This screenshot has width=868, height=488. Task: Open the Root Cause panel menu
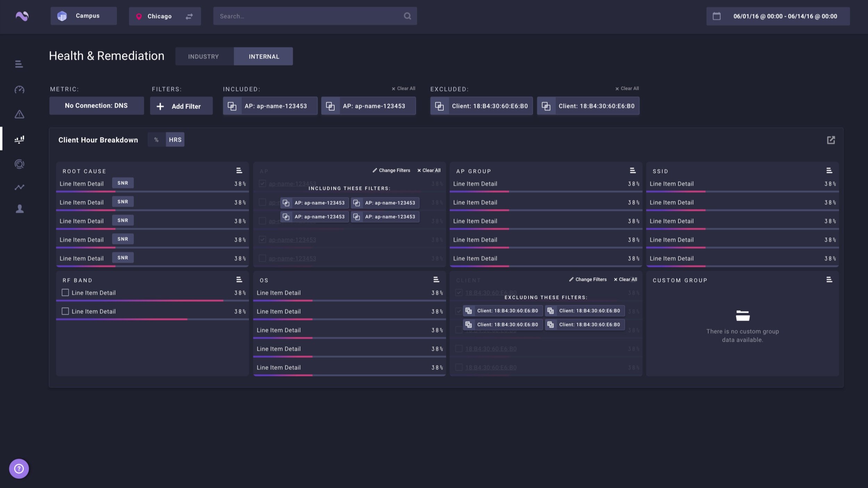239,170
